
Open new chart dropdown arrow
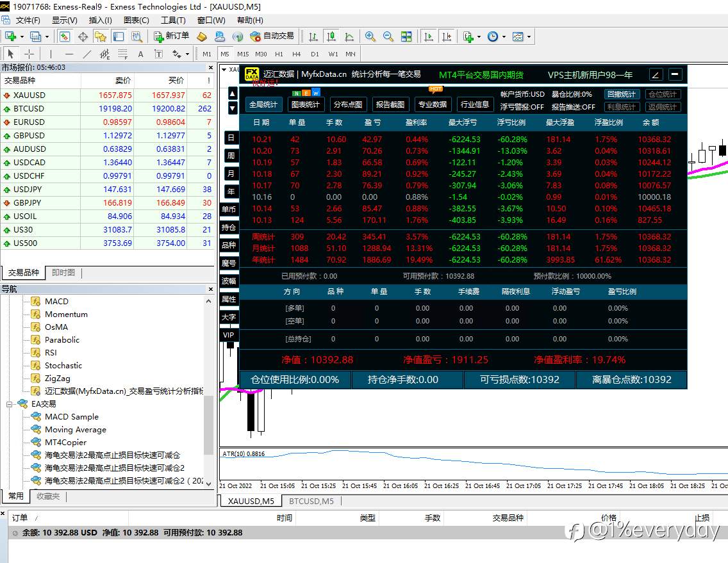22,37
